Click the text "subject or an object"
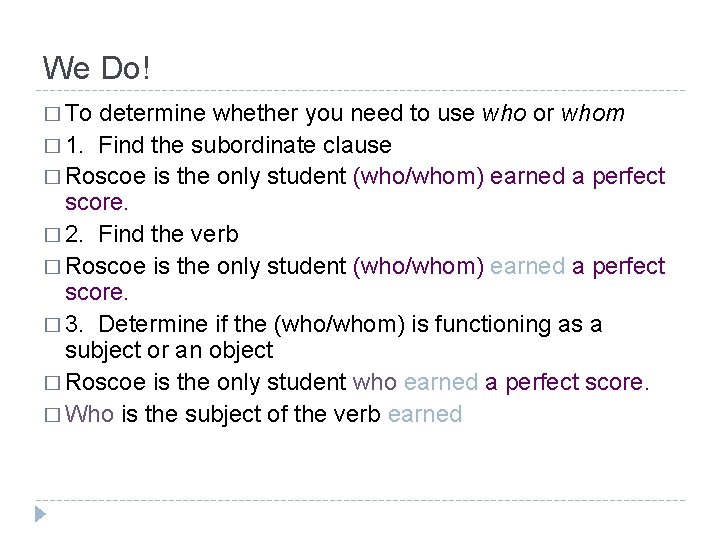This screenshot has height=540, width=720. pos(169,351)
